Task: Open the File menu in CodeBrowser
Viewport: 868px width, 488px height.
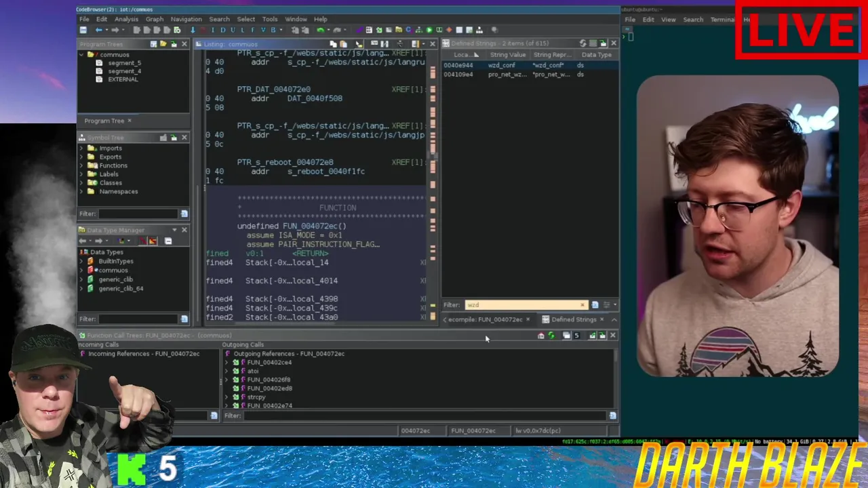Action: coord(84,19)
